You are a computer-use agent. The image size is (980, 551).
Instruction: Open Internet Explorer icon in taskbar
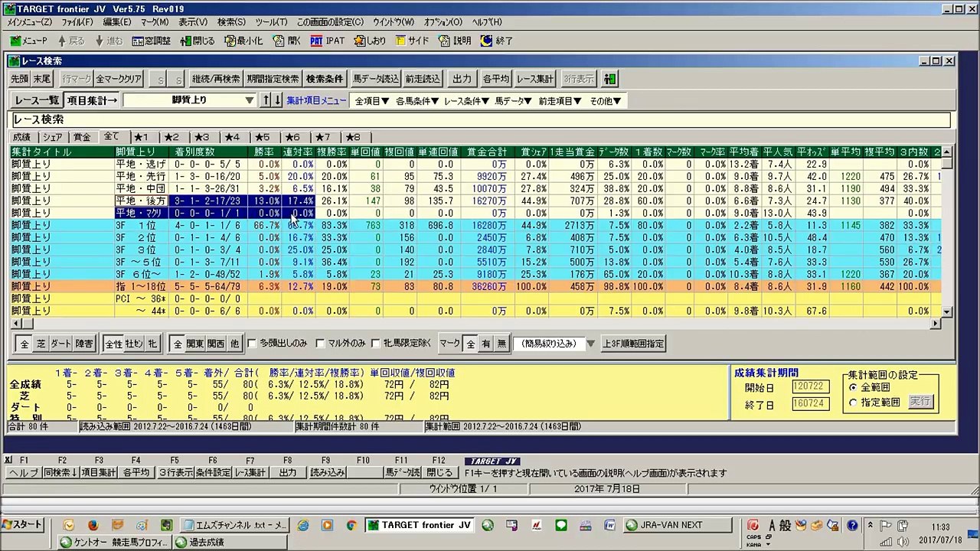click(x=303, y=526)
